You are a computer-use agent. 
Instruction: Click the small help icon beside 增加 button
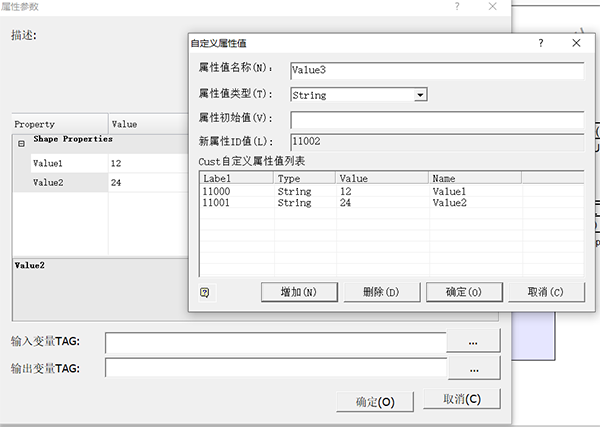pyautogui.click(x=206, y=292)
